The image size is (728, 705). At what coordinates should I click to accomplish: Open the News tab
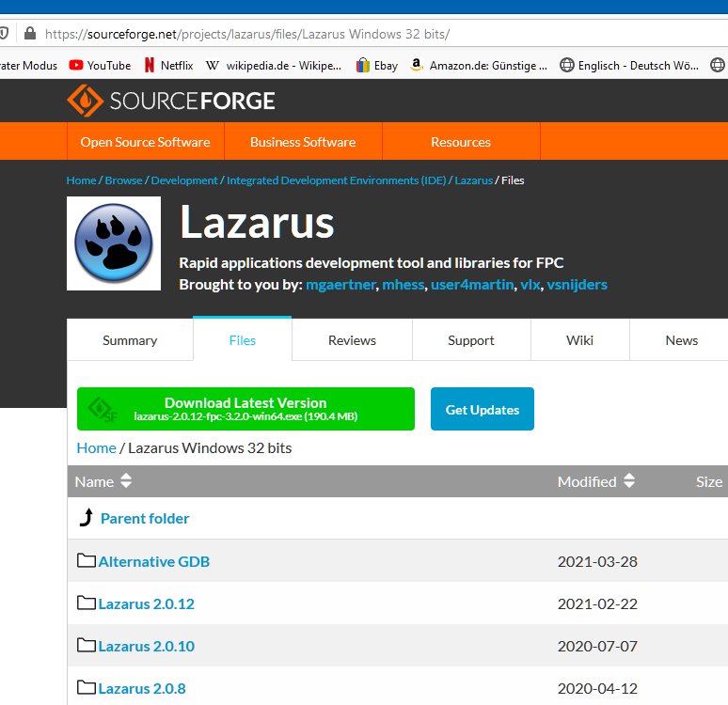[x=681, y=340]
